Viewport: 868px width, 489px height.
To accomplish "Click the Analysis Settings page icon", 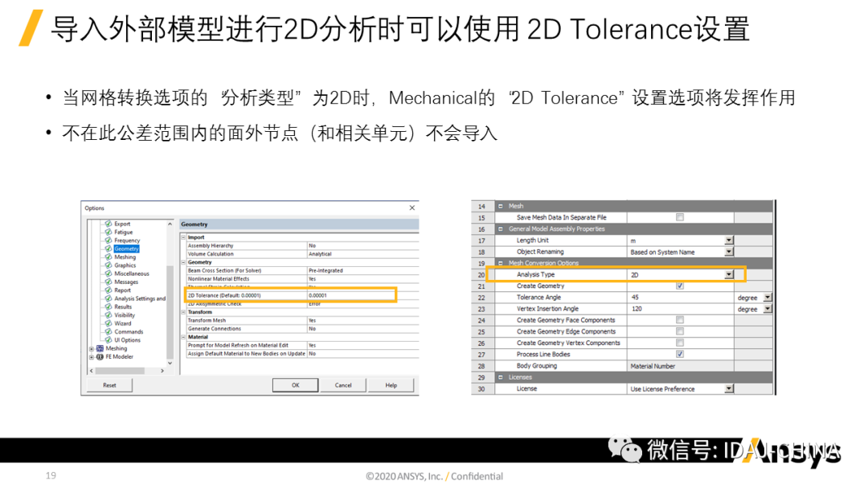I will click(108, 298).
